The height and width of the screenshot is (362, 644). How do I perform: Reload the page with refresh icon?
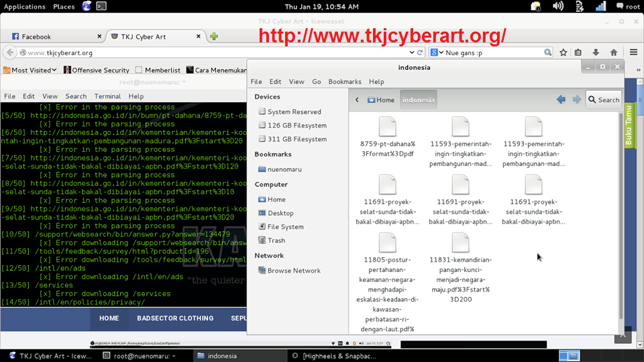pyautogui.click(x=420, y=52)
